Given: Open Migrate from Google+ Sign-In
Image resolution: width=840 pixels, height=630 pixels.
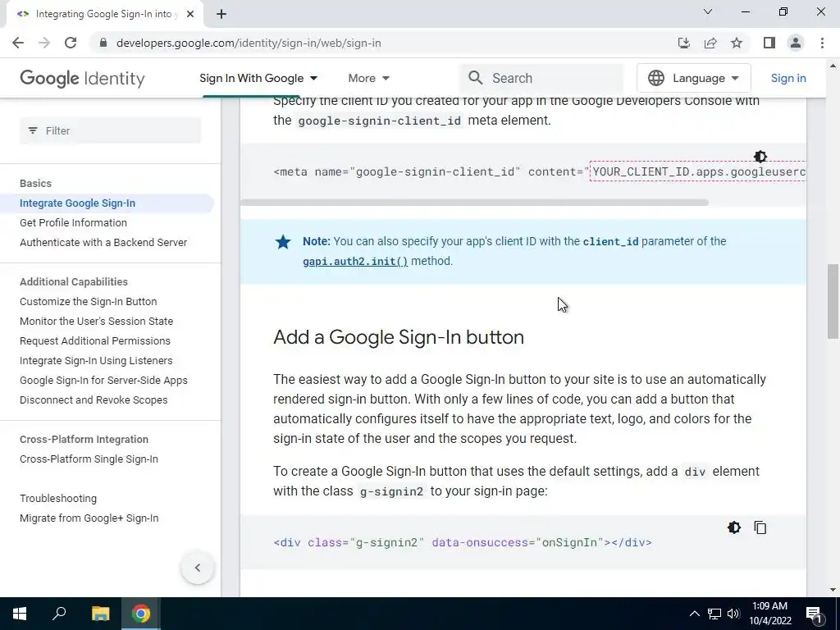Looking at the screenshot, I should pyautogui.click(x=89, y=518).
